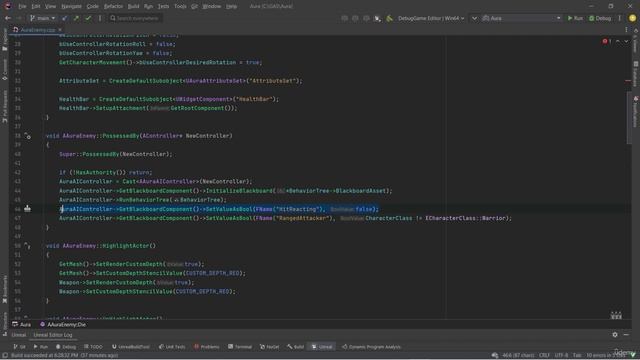Image resolution: width=640 pixels, height=360 pixels.
Task: Click the UTF-8 encoding in status bar
Action: point(561,356)
